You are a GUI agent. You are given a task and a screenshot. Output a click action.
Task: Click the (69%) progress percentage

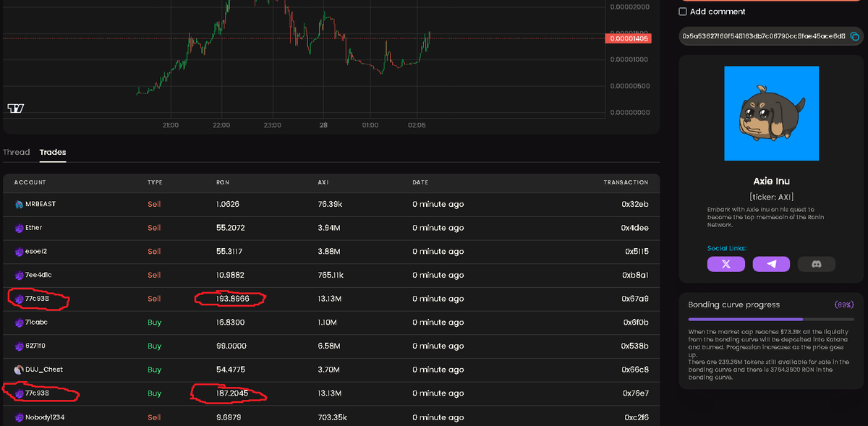(x=844, y=304)
